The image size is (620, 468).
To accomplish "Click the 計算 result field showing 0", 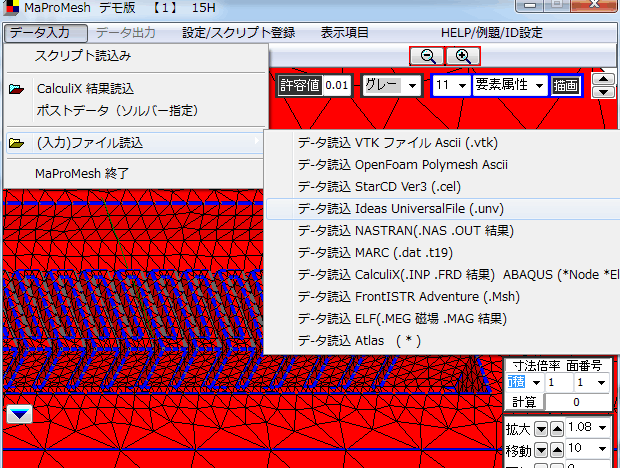I will coord(577,402).
